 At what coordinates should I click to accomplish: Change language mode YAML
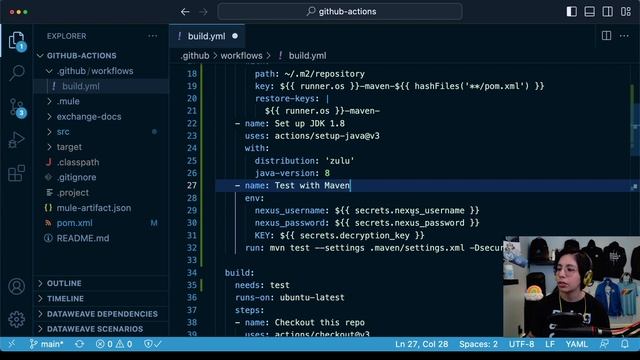click(576, 344)
